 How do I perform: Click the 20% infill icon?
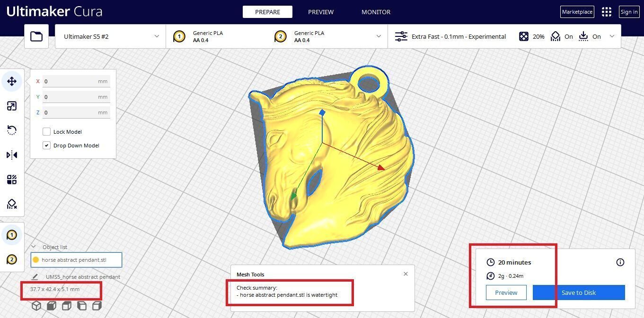[524, 36]
